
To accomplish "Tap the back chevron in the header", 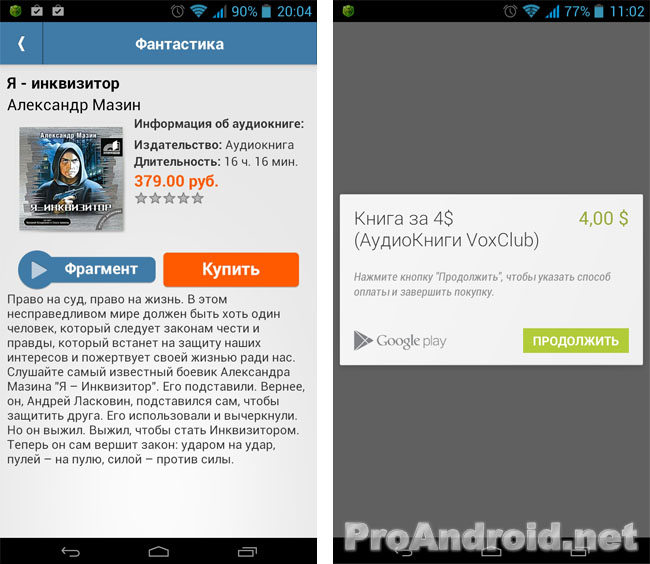I will 21,44.
